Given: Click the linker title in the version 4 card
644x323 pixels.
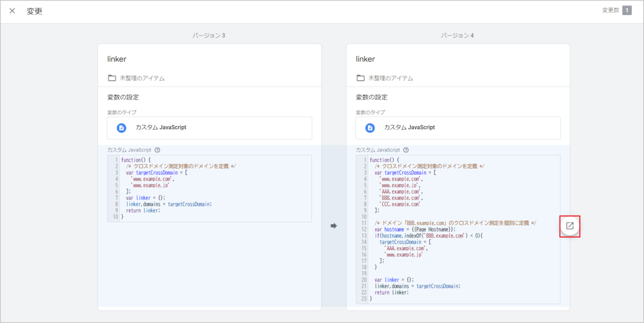Looking at the screenshot, I should pyautogui.click(x=365, y=59).
